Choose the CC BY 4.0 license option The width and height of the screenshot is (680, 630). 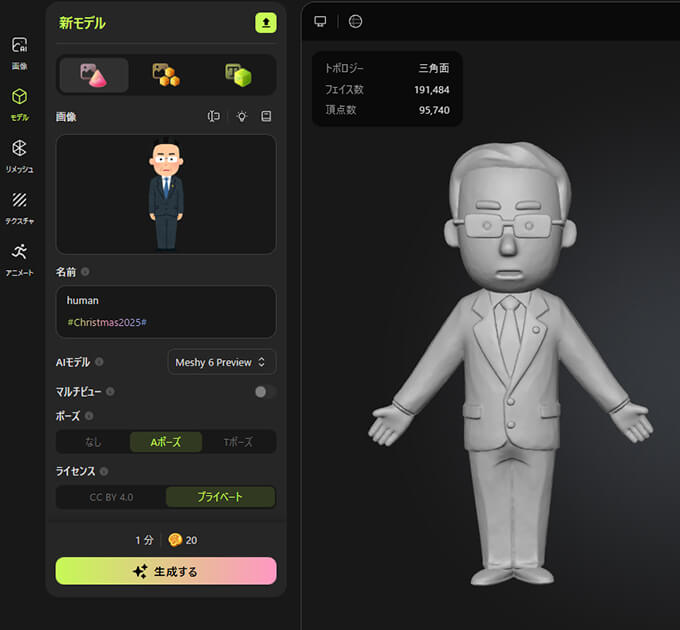click(x=111, y=497)
